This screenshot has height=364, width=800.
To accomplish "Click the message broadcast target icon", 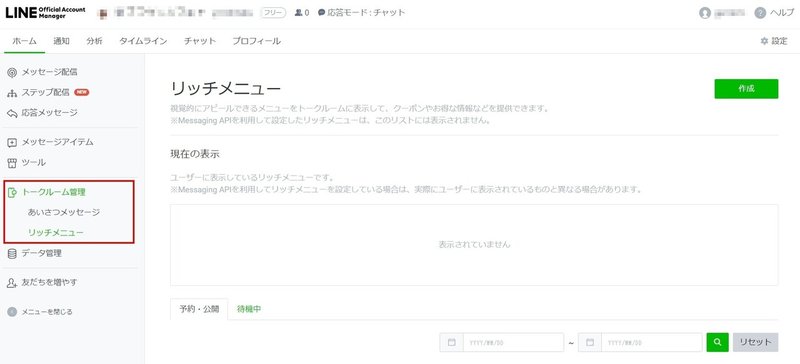I will pos(12,72).
